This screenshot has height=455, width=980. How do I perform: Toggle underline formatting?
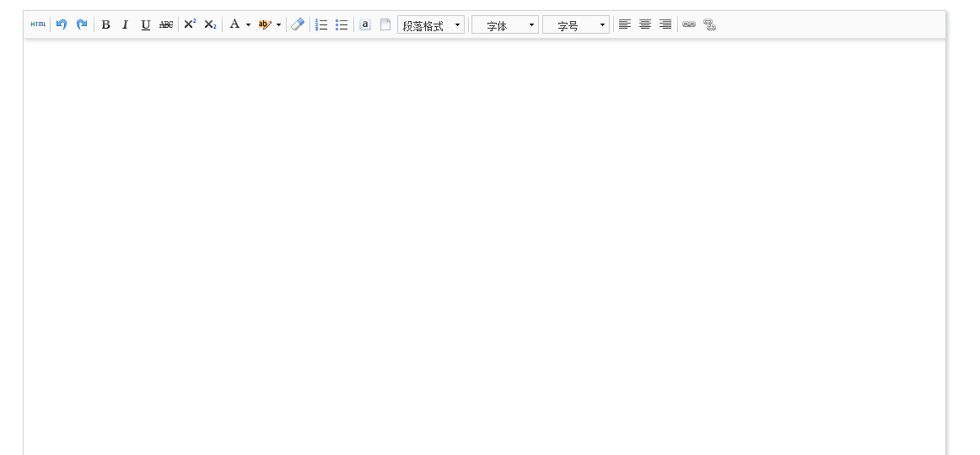tap(146, 24)
